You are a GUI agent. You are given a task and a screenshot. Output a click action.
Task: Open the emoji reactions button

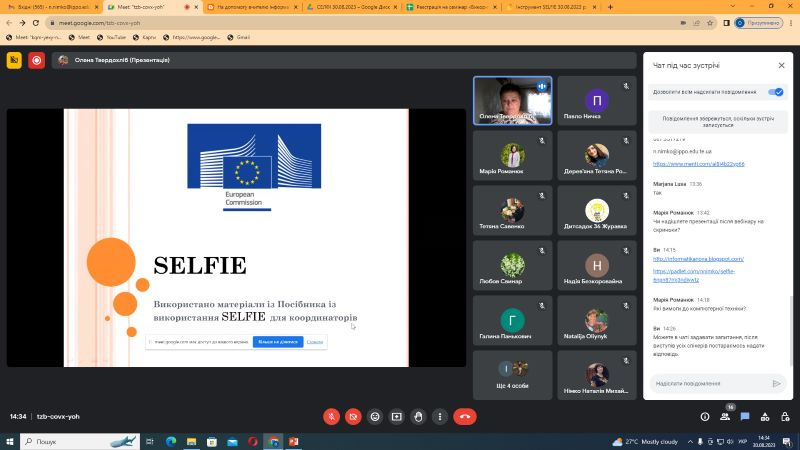pyautogui.click(x=375, y=416)
